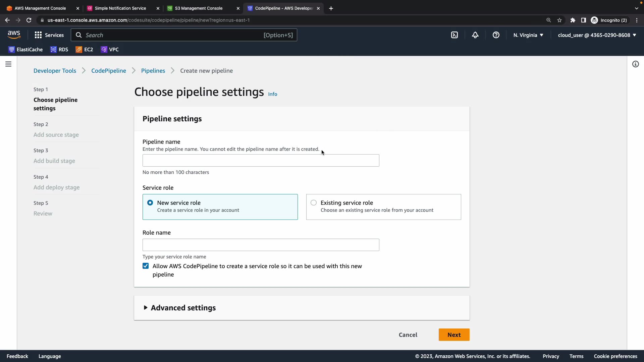644x362 pixels.
Task: Open the Pipelines breadcrumb link
Action: (x=153, y=71)
